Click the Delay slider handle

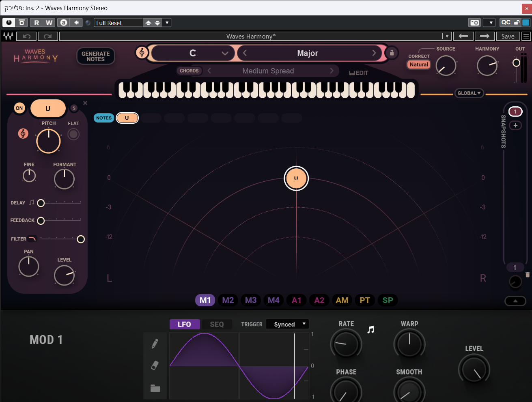click(x=41, y=203)
